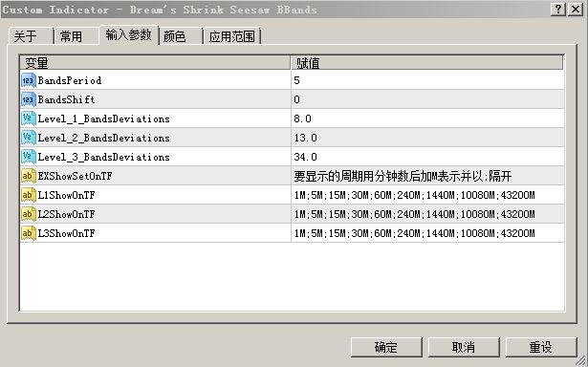Click the double-type icon beside Level_1_BandsDeviations

point(29,119)
